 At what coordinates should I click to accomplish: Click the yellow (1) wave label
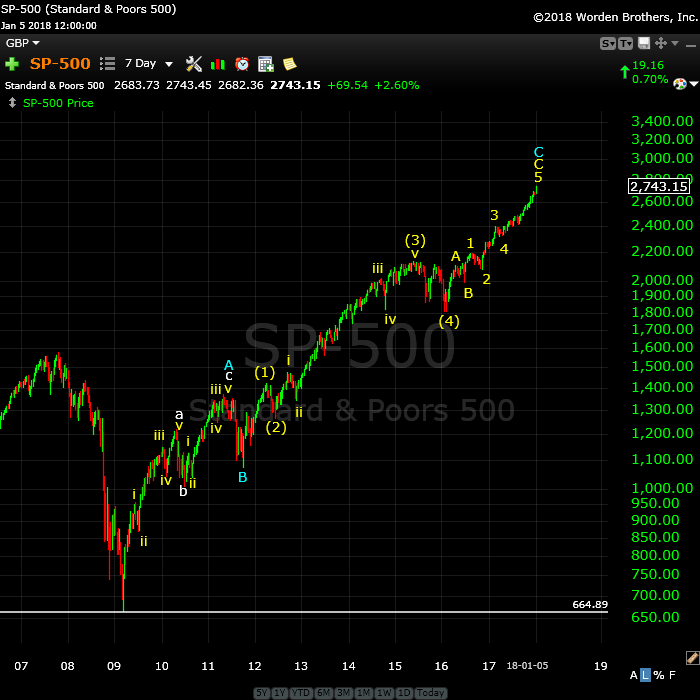tap(265, 372)
